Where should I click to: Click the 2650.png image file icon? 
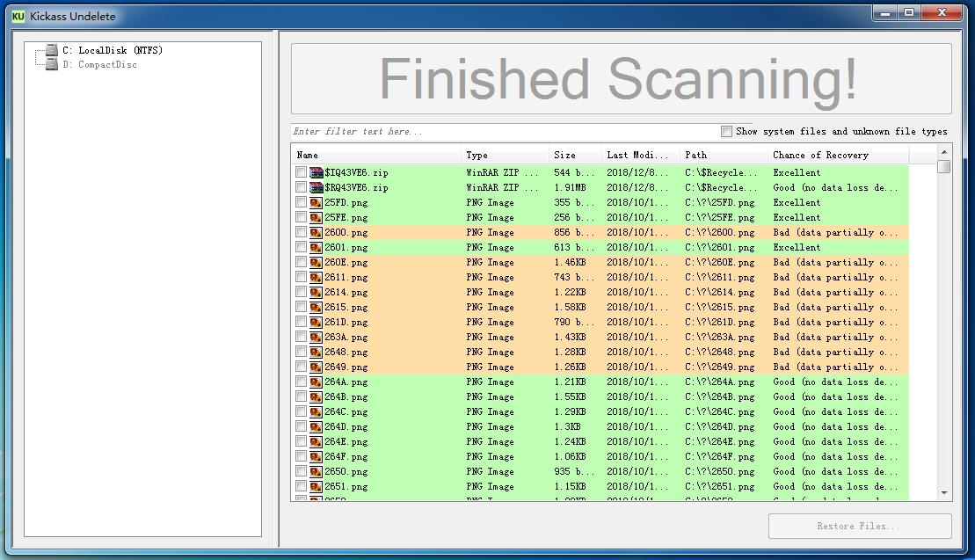click(x=317, y=471)
